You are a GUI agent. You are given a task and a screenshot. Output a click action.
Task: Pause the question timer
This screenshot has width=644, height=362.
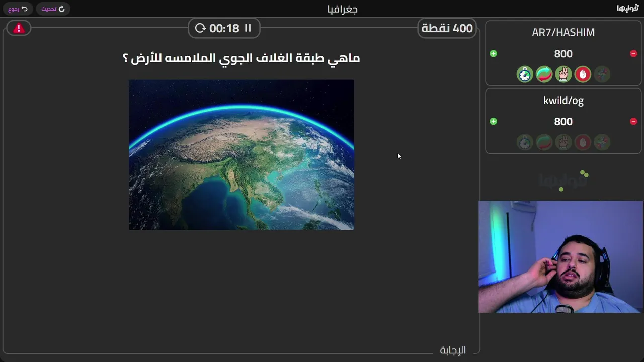(x=248, y=28)
